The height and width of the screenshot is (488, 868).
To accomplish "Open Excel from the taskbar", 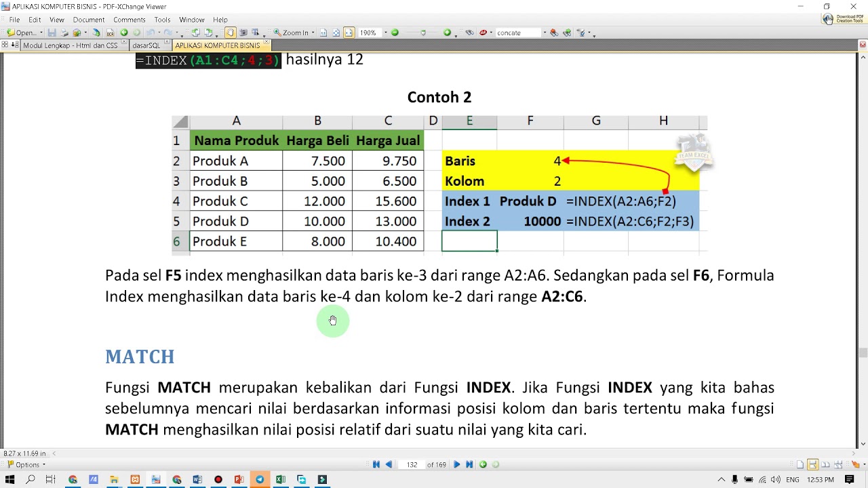I will [x=281, y=479].
